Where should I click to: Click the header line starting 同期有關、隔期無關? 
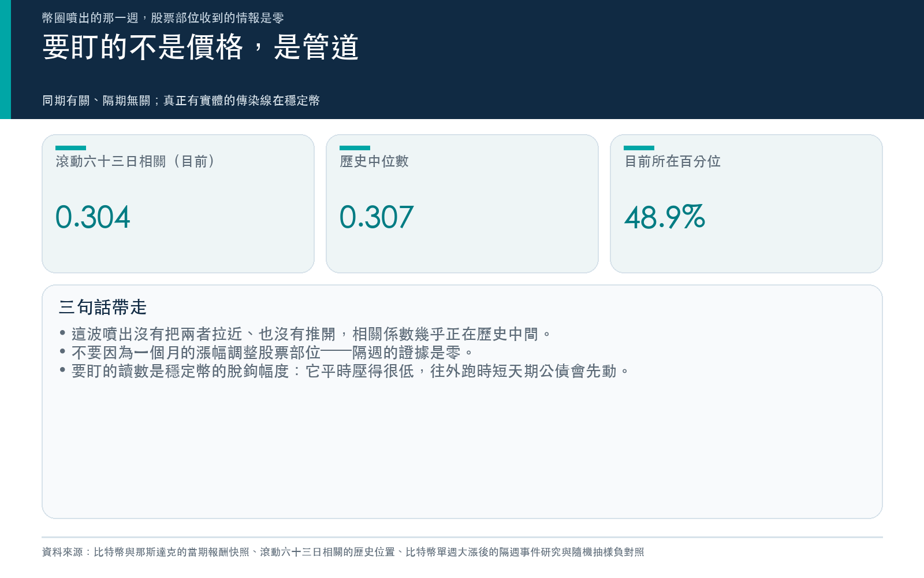[x=181, y=101]
